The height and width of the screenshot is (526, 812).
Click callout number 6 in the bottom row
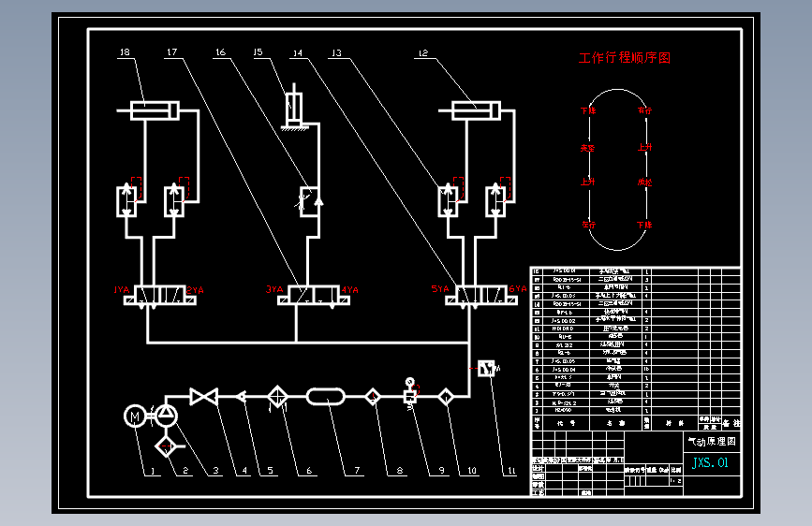click(309, 471)
